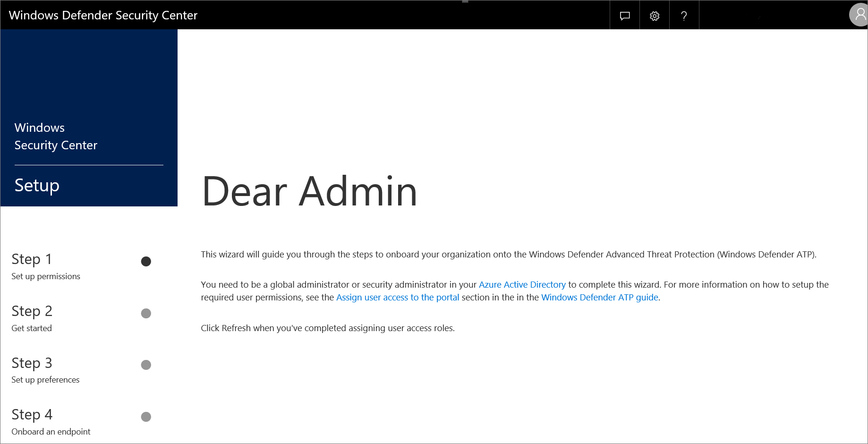
Task: Follow the Assign user access to the portal link
Action: [397, 298]
